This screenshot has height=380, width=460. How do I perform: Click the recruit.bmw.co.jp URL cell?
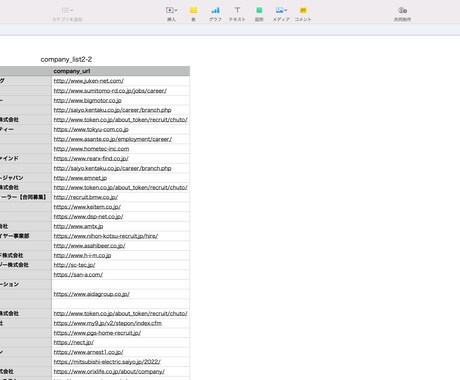point(121,197)
